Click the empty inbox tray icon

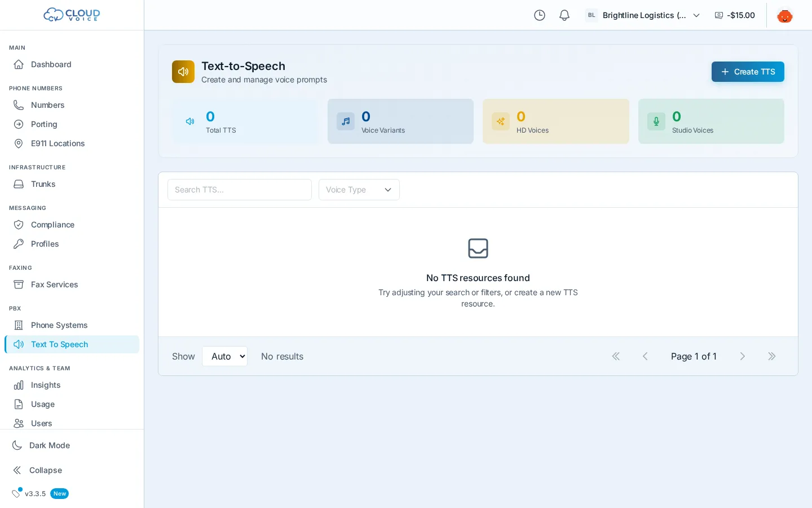(x=478, y=248)
